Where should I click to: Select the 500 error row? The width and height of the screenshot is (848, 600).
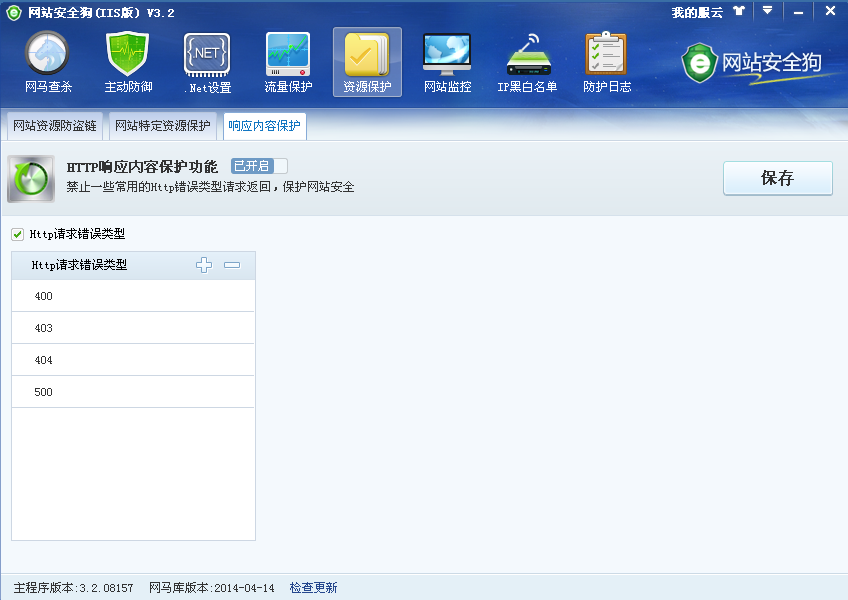133,392
